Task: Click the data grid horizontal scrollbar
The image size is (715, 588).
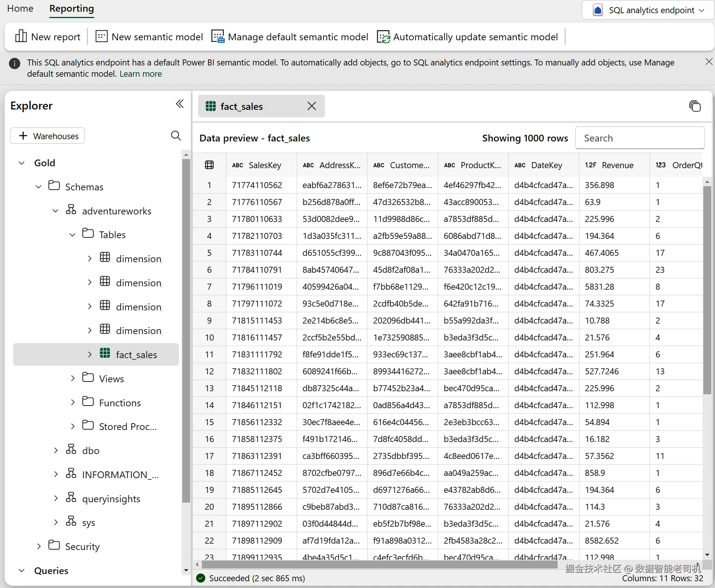Action: (380, 565)
